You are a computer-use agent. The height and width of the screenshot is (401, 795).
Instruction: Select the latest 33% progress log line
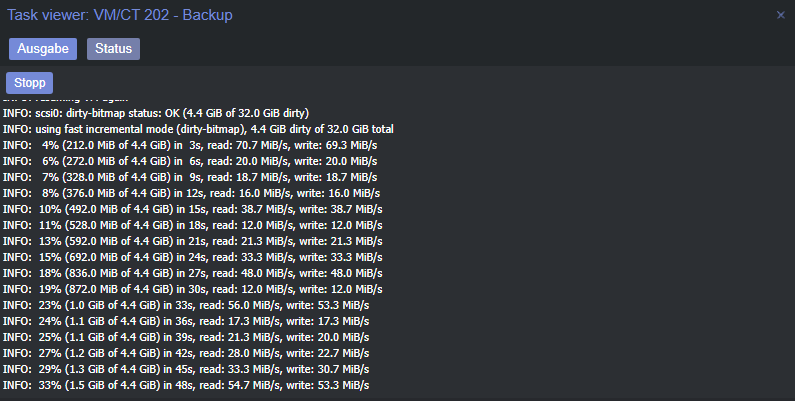pos(186,385)
